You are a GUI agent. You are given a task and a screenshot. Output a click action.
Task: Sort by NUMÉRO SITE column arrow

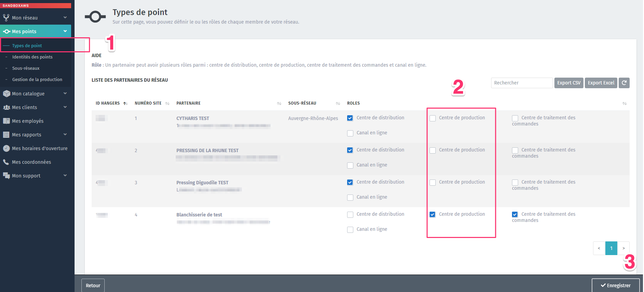point(167,103)
